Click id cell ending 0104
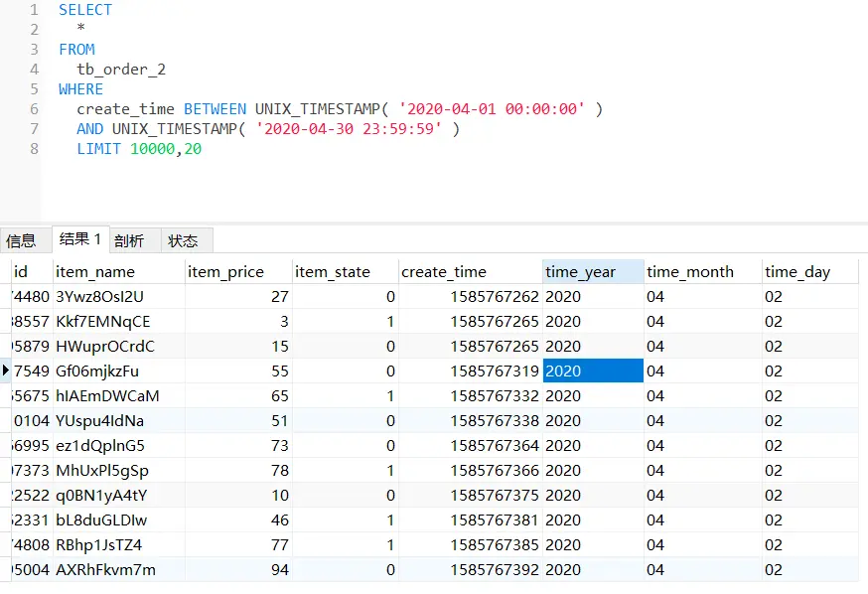 (32, 421)
